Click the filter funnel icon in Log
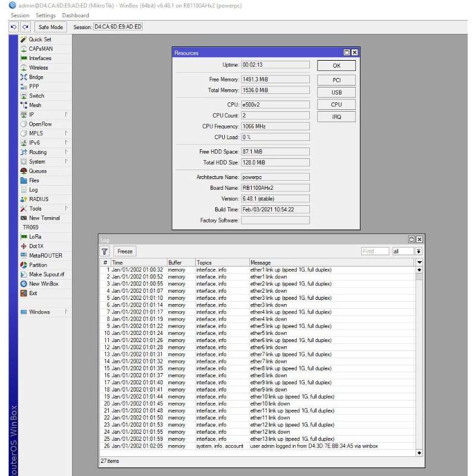 tap(105, 252)
